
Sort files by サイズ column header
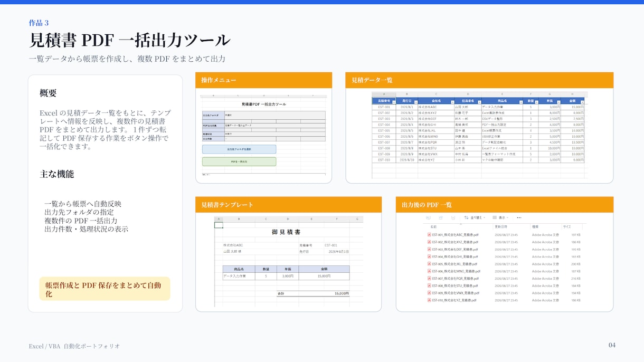click(x=567, y=227)
